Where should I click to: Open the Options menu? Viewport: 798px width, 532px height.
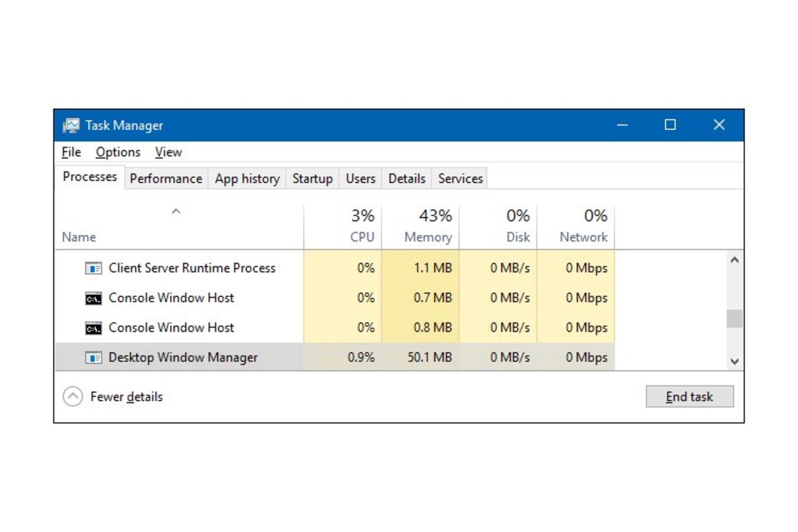(118, 152)
